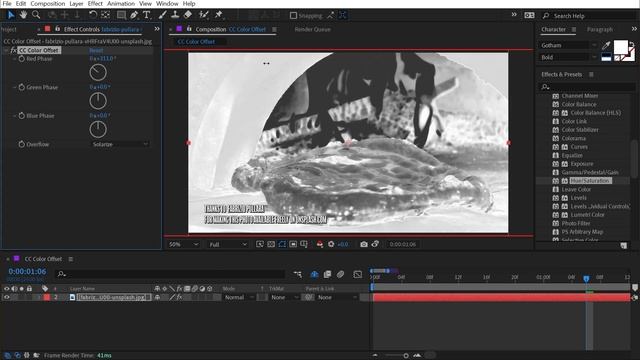Open the Normal blending mode dropdown
The height and width of the screenshot is (360, 640).
tap(239, 297)
